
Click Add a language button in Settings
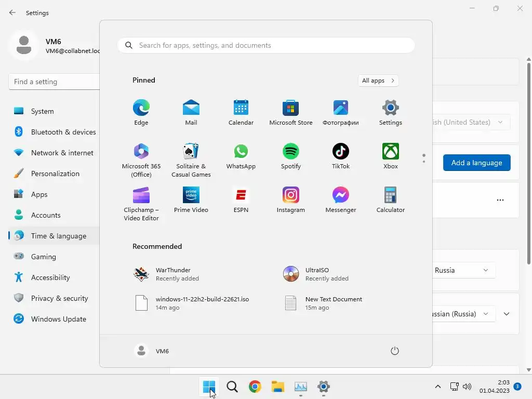pos(476,163)
